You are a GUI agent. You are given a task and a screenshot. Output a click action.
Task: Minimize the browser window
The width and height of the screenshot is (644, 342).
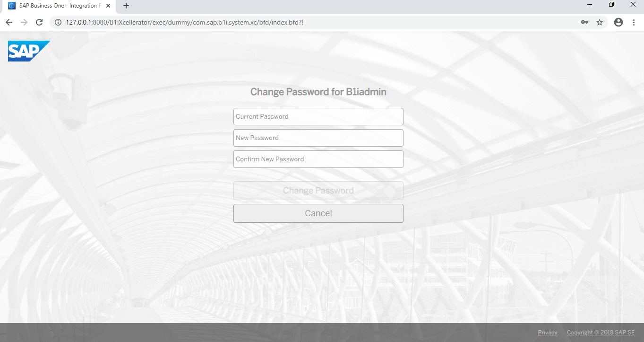(590, 5)
